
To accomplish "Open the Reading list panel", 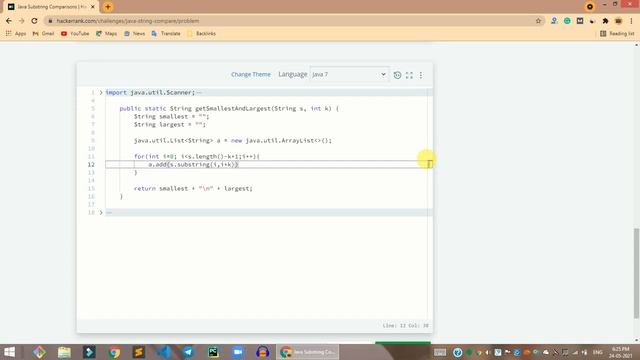I will coord(617,33).
